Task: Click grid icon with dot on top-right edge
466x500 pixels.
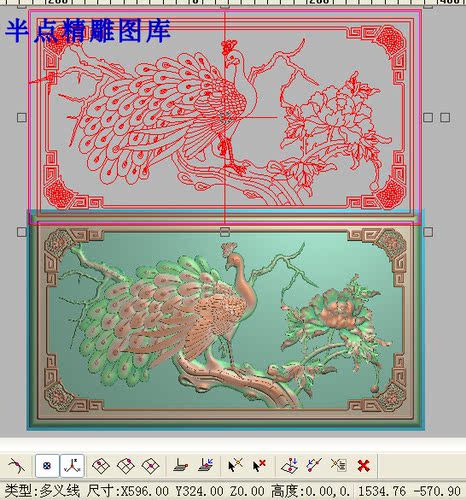Action: pos(126,465)
